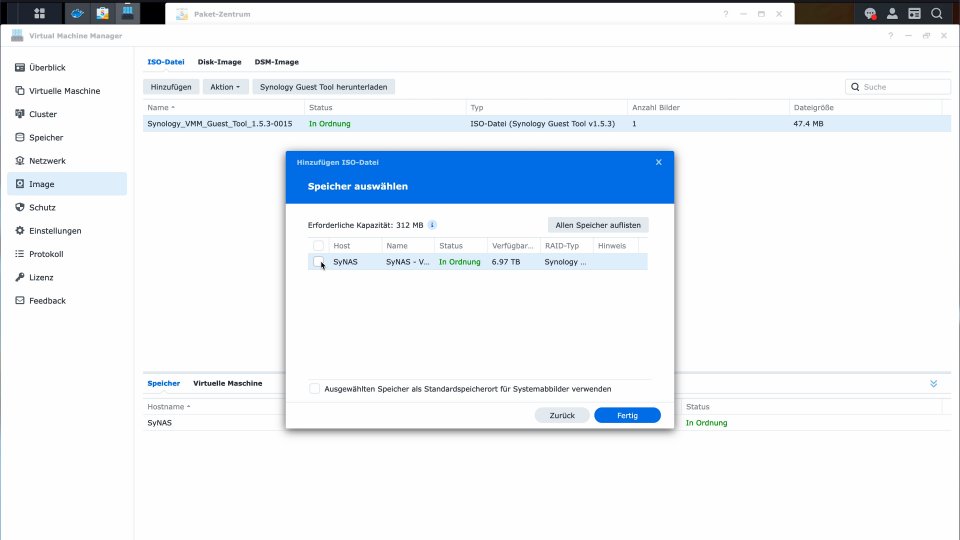
Task: Open the Lizenz section
Action: coord(67,277)
